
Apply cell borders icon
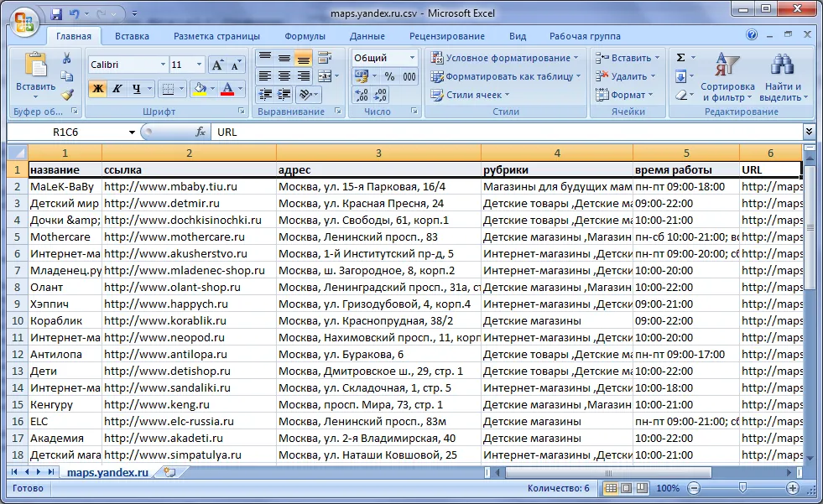tap(168, 89)
